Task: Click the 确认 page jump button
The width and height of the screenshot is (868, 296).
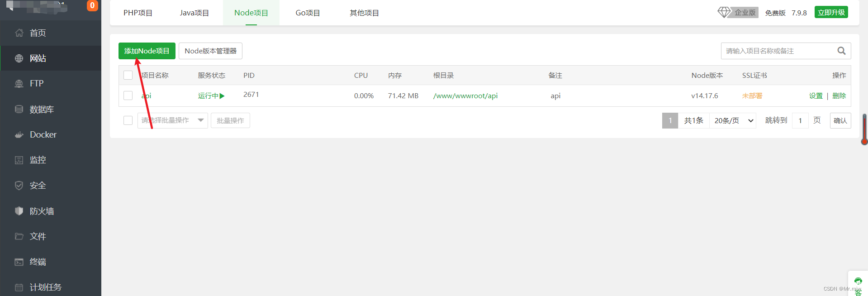Action: click(840, 120)
